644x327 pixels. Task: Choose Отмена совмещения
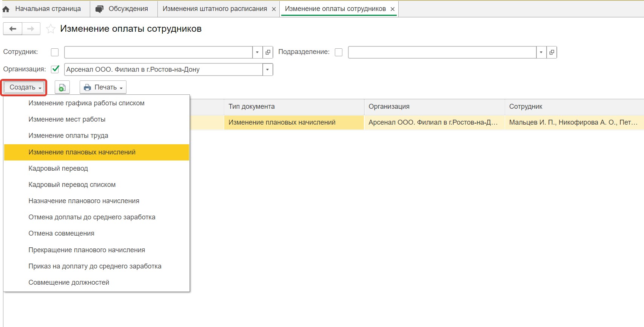pos(97,233)
